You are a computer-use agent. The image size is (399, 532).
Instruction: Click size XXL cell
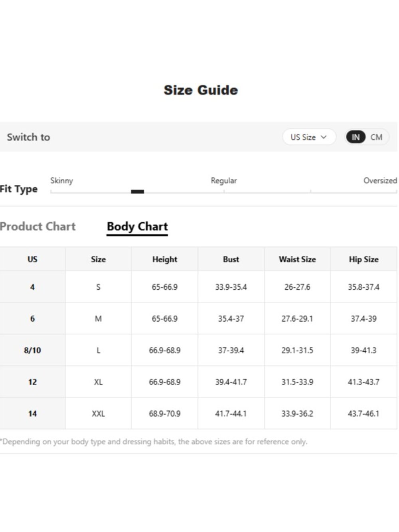click(98, 413)
